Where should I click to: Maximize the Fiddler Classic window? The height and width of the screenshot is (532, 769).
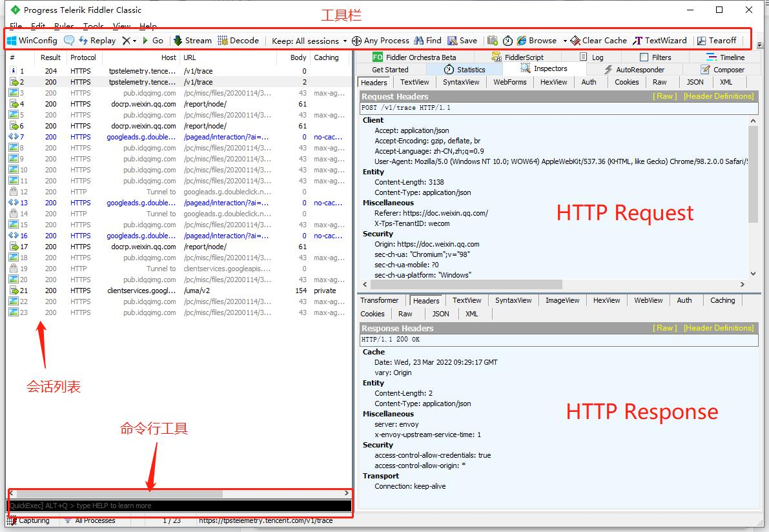[x=719, y=10]
